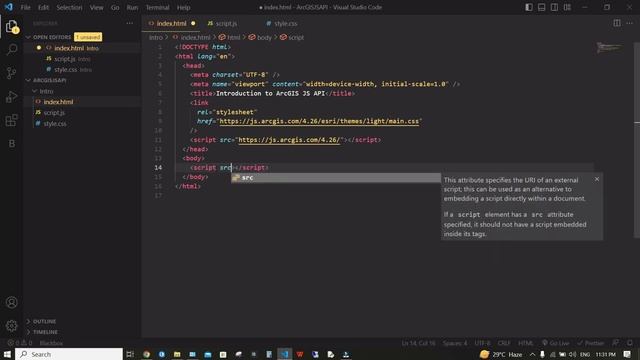Change line ending via CRLF status
This screenshot has height=360, width=640.
(x=504, y=343)
